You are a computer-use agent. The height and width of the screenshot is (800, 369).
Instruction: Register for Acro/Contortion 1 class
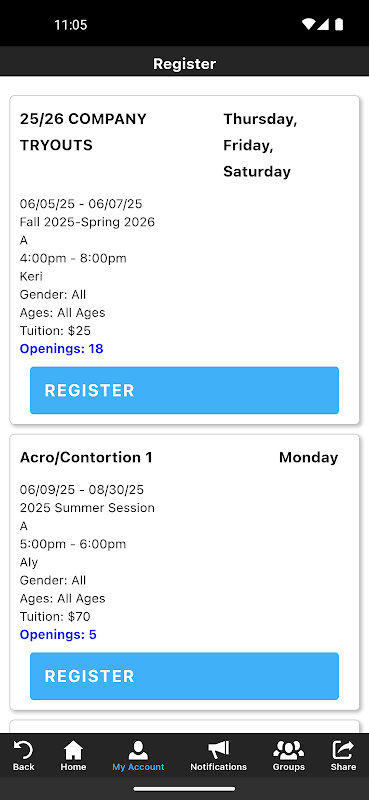[184, 676]
